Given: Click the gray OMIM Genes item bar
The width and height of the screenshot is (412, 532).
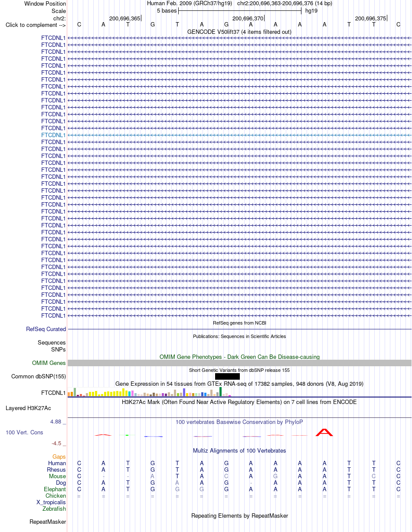Looking at the screenshot, I should (x=239, y=363).
